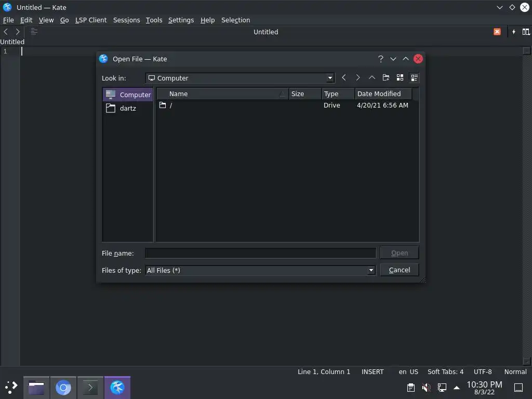Open the application launcher in taskbar
532x399 pixels.
[11, 387]
